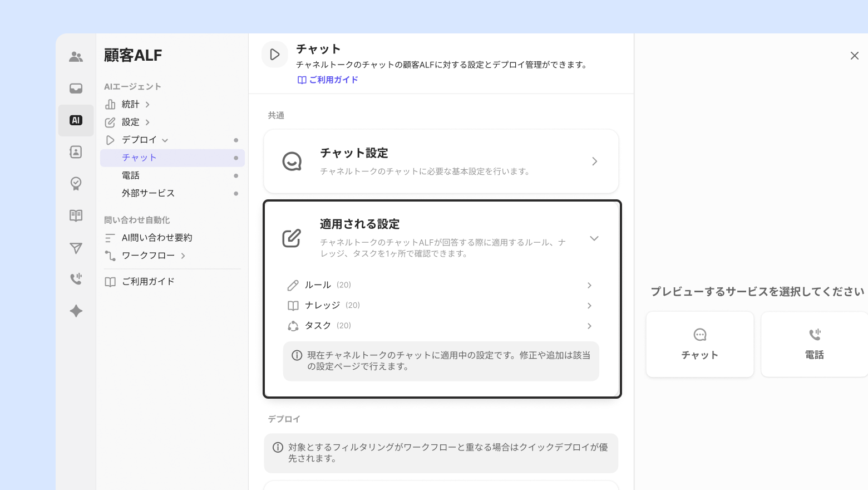Collapse the デプロイ tree item

[165, 140]
